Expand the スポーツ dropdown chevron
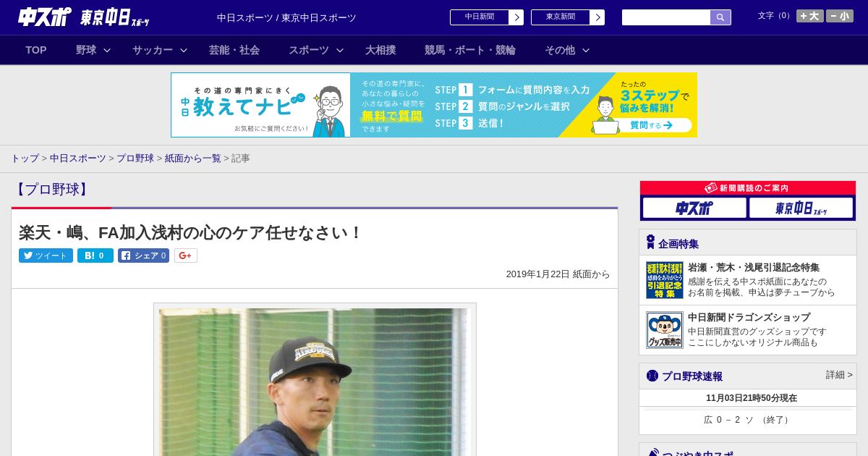This screenshot has height=456, width=868. (340, 50)
